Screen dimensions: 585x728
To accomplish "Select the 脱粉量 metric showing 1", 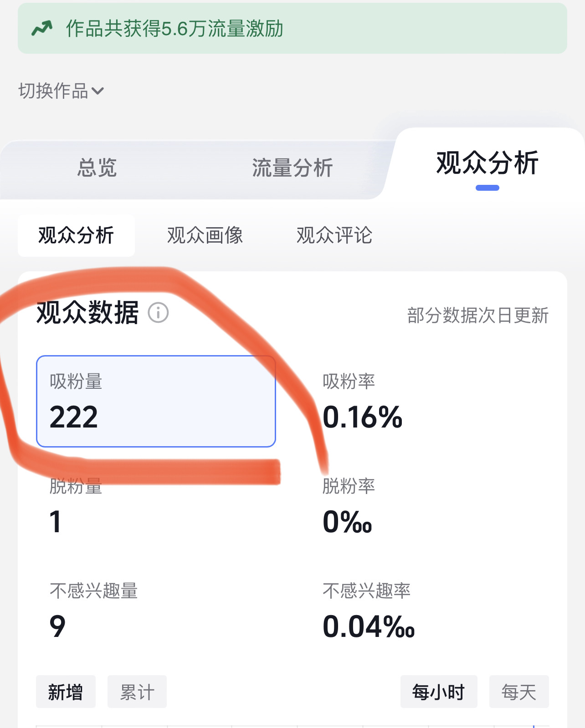I will 76,505.
